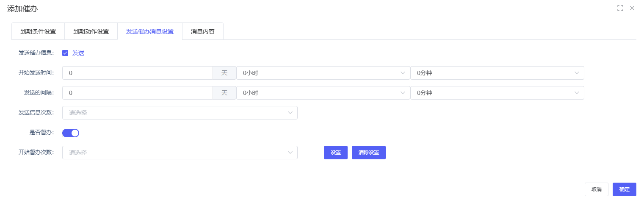Close the 添加催办 dialog

click(632, 8)
